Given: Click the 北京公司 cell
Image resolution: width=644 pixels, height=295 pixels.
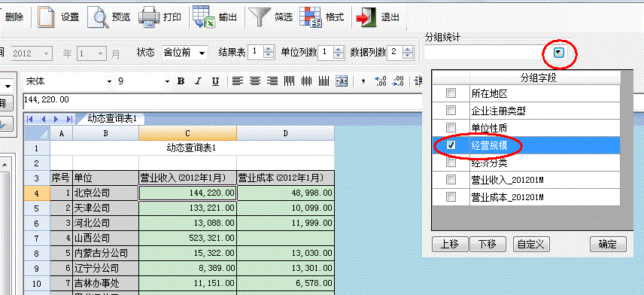Looking at the screenshot, I should pos(105,193).
